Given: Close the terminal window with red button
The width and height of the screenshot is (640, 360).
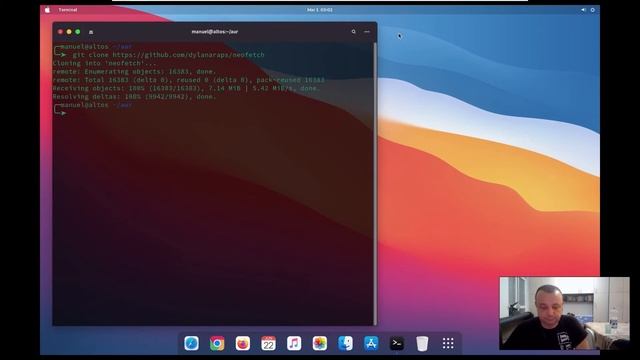Looking at the screenshot, I should click(x=60, y=31).
